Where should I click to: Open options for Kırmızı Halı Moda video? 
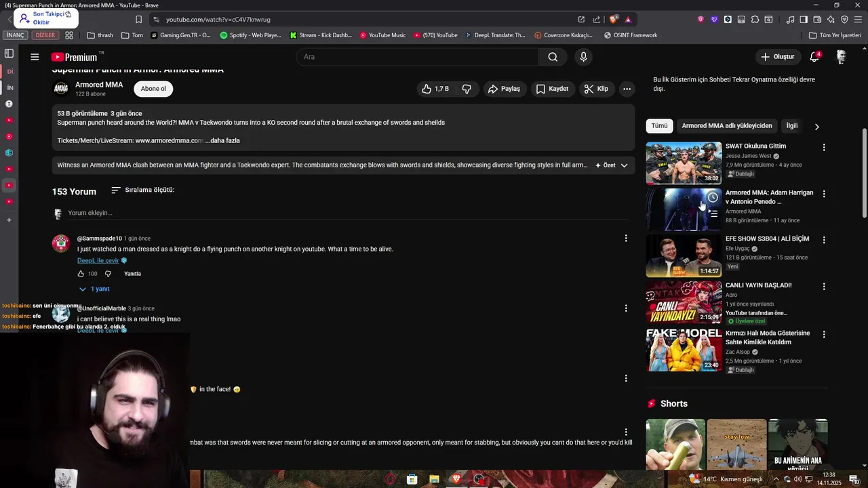pyautogui.click(x=824, y=334)
